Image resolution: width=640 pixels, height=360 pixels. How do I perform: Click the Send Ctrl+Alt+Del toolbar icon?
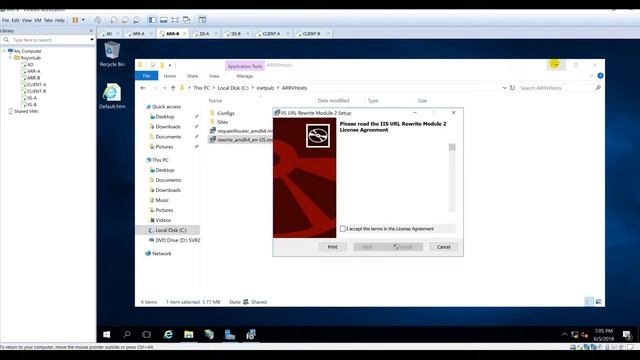(x=98, y=20)
